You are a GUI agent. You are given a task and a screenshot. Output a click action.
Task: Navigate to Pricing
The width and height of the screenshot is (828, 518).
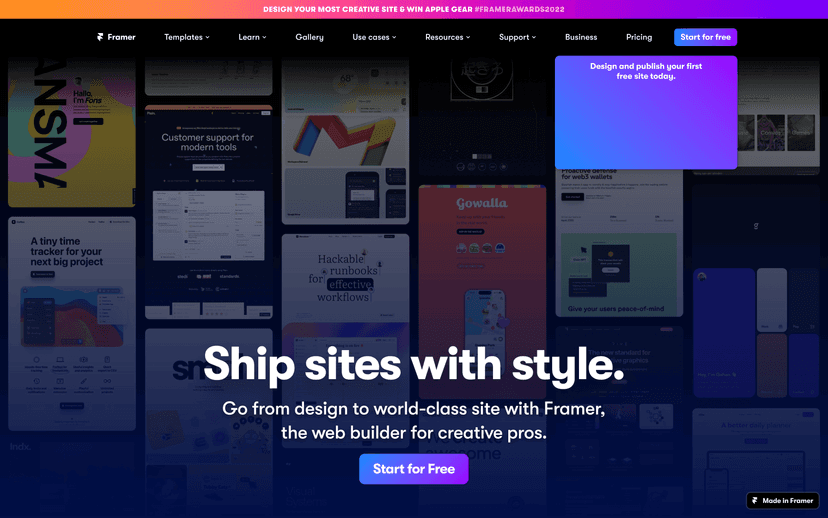[x=639, y=37]
